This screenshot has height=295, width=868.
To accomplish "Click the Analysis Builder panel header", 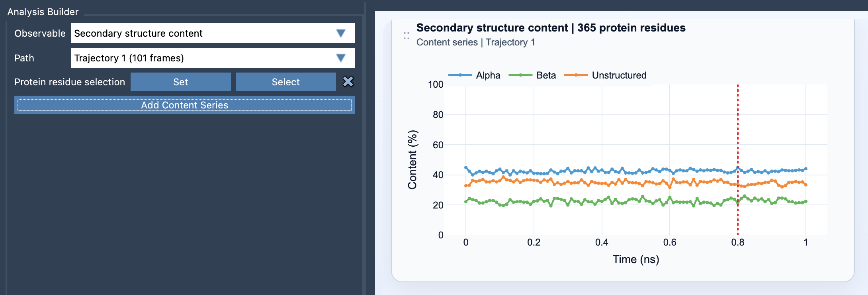I will (42, 12).
